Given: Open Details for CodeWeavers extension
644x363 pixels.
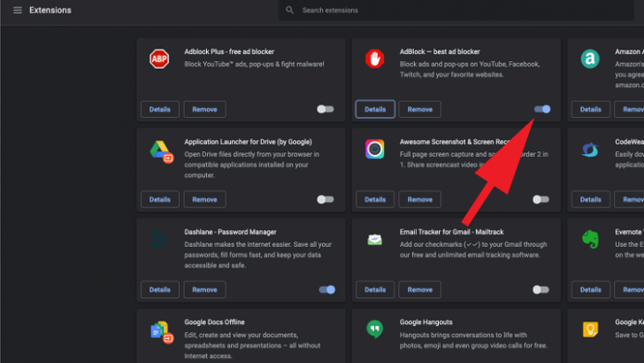Looking at the screenshot, I should pyautogui.click(x=591, y=199).
